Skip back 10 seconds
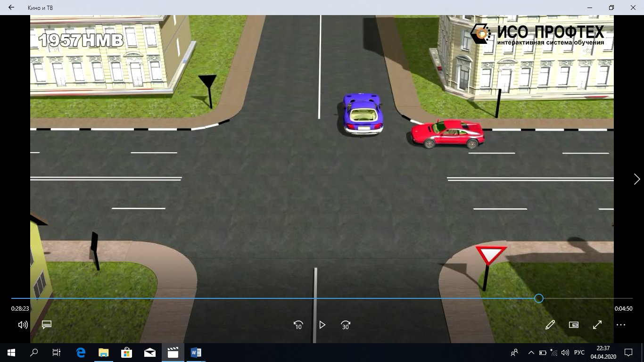Image resolution: width=644 pixels, height=362 pixels. [x=298, y=325]
